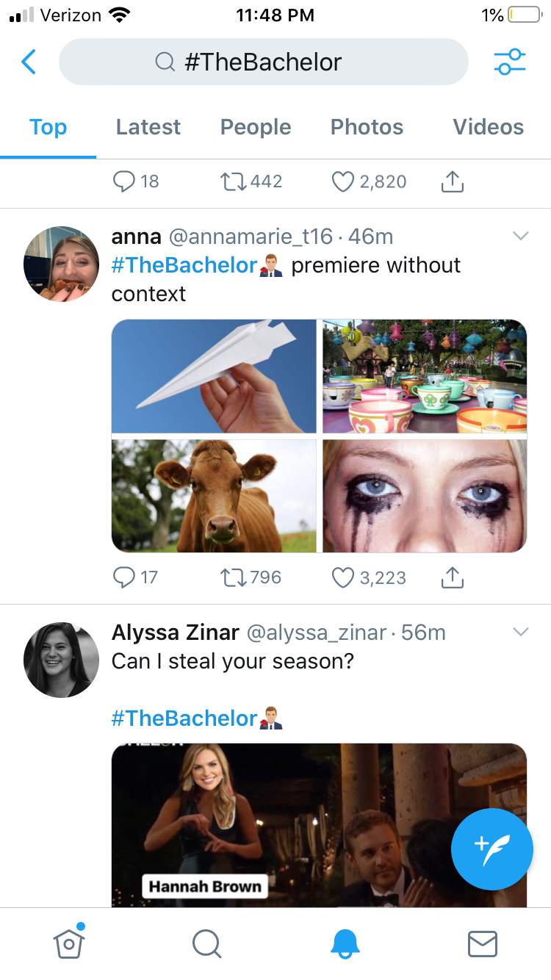Open the Notifications bell icon

point(345,943)
